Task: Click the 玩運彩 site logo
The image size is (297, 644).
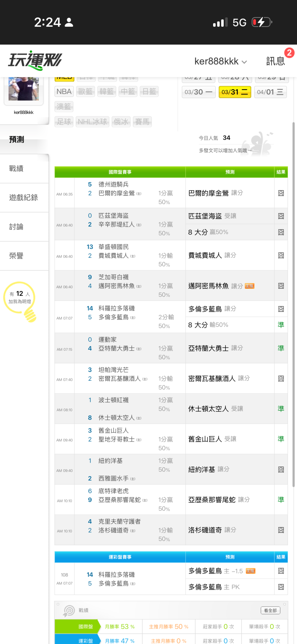Action: [35, 60]
